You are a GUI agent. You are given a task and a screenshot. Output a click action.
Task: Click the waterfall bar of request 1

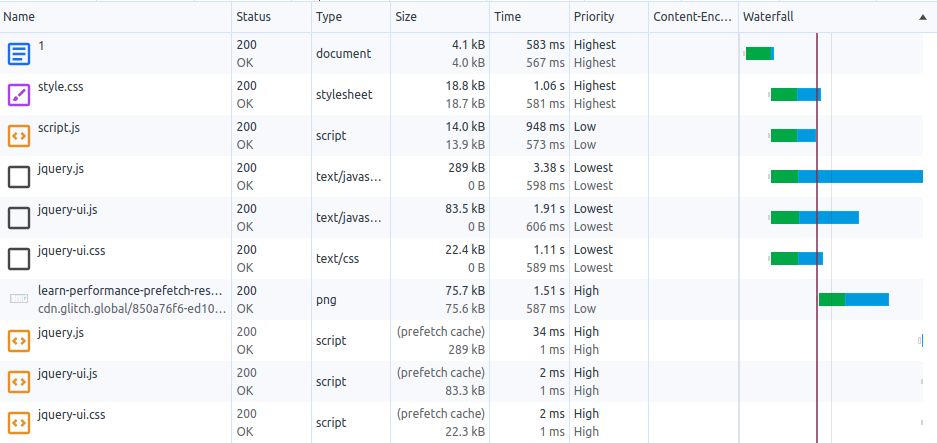[760, 54]
